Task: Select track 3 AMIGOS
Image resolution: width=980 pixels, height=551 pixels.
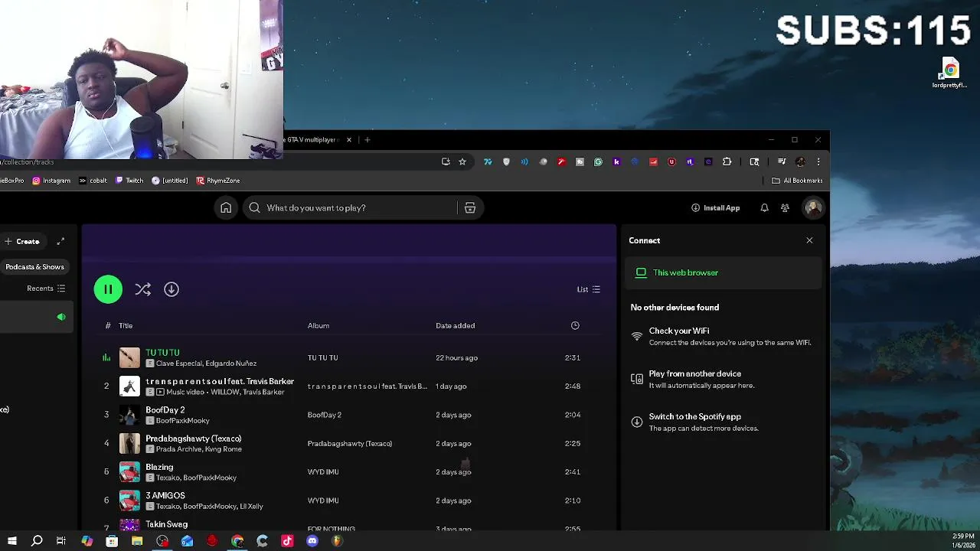Action: (x=165, y=496)
